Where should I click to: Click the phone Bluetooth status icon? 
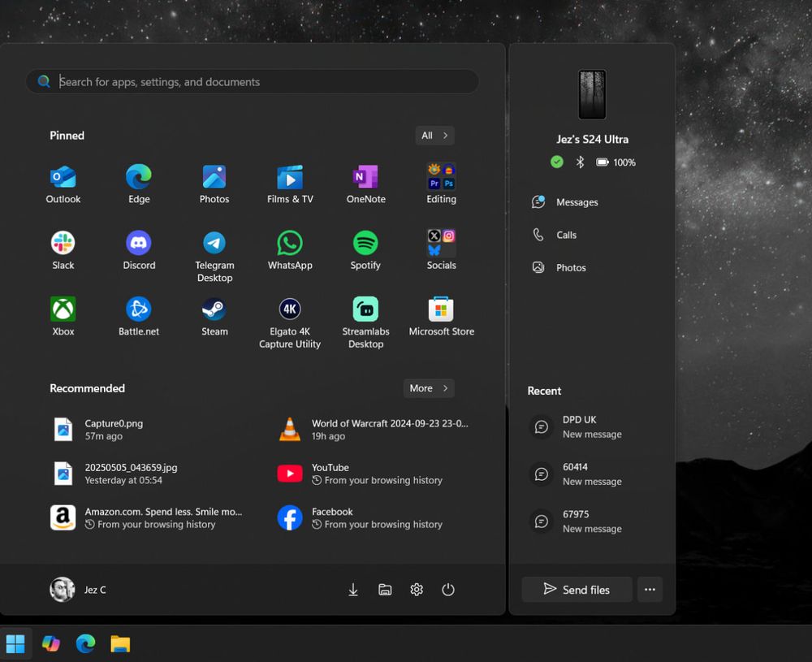point(580,162)
